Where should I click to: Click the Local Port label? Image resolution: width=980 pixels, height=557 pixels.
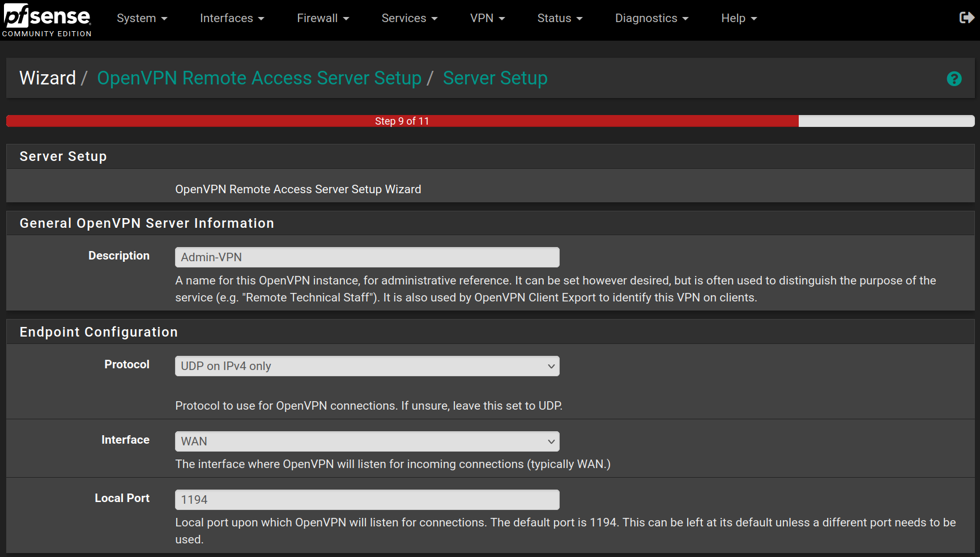122,498
